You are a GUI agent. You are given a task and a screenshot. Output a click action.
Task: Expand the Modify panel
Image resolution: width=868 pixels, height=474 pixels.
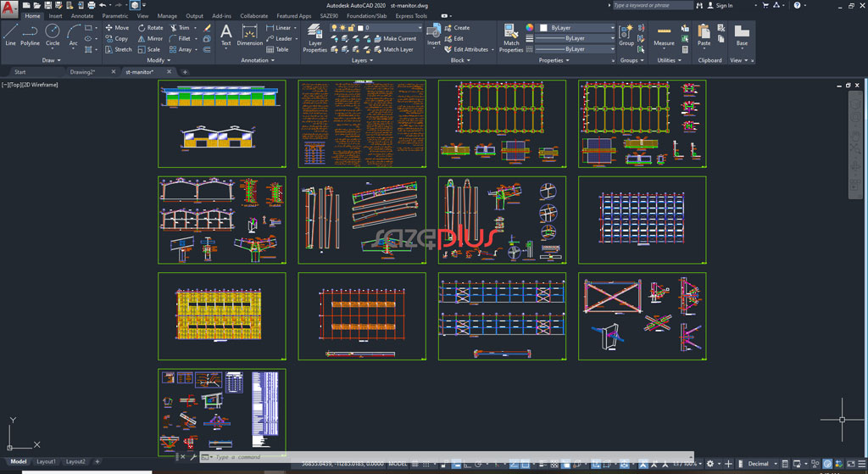pyautogui.click(x=159, y=60)
